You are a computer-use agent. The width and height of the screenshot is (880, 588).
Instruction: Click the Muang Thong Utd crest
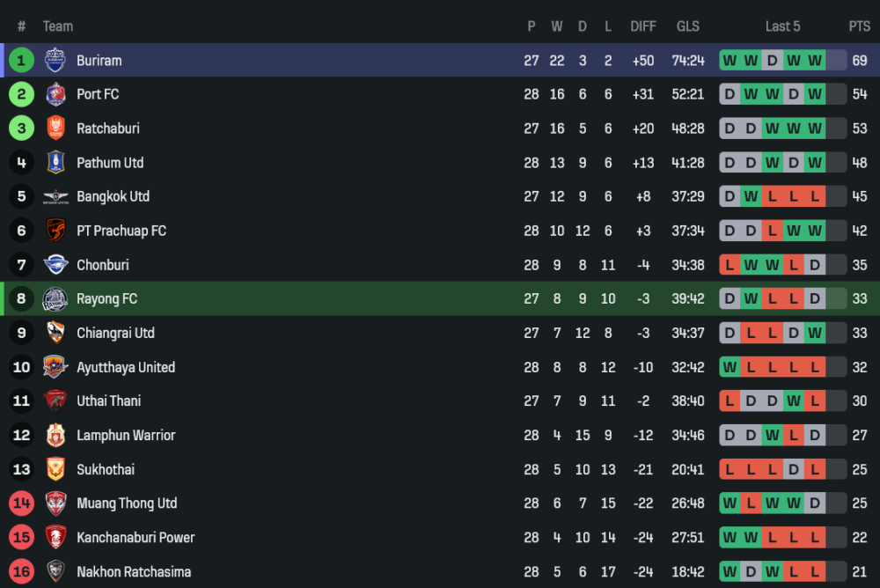(x=55, y=503)
